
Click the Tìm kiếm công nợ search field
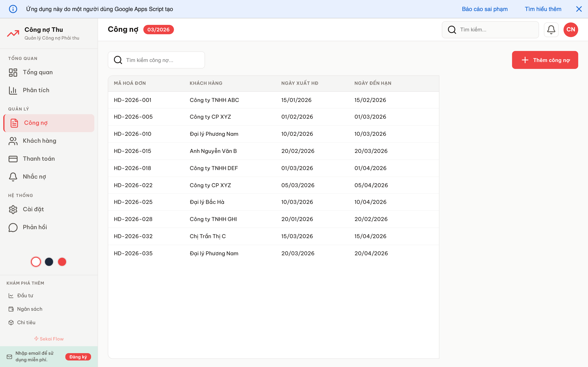click(156, 60)
